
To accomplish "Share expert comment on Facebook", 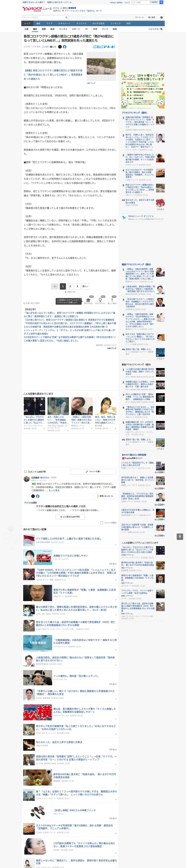I will 38,496.
